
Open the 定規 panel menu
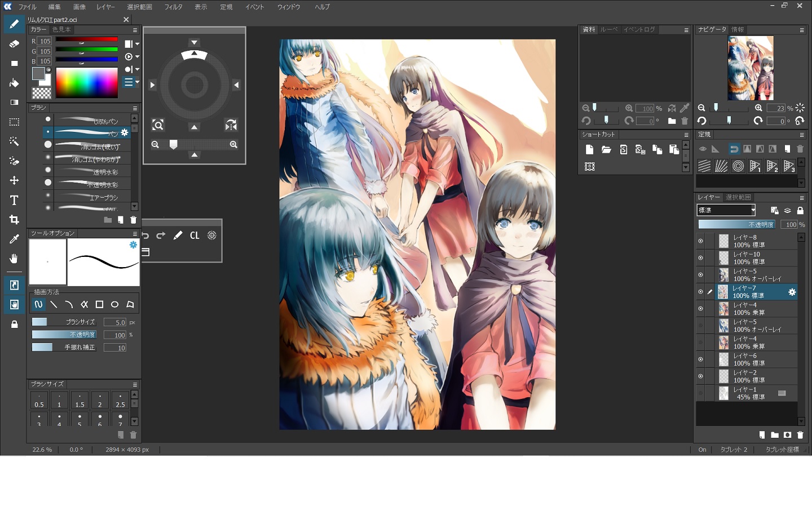click(x=801, y=135)
